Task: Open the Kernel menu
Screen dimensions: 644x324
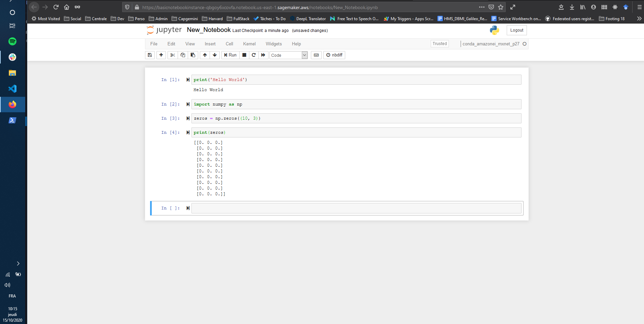Action: (x=249, y=44)
